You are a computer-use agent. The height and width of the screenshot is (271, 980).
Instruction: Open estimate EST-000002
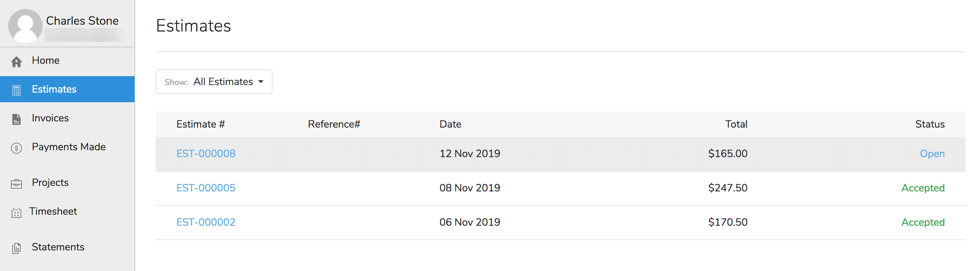(x=206, y=222)
